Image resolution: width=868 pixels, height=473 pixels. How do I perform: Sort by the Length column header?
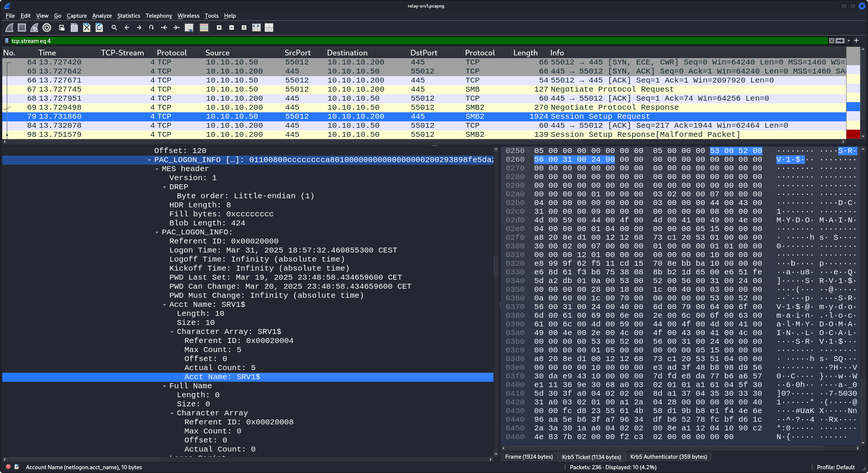click(530, 53)
